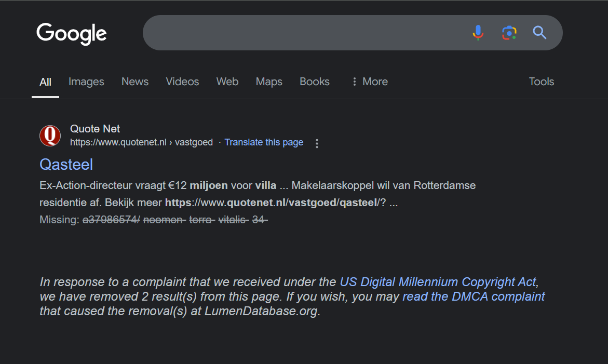Click the Google logo
Screen dimensions: 608x364
(72, 33)
